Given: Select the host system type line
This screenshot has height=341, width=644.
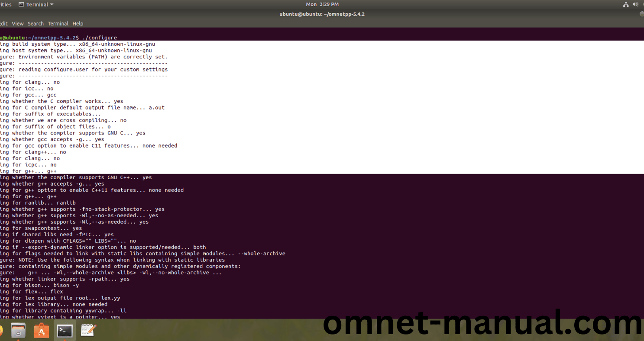Looking at the screenshot, I should [76, 51].
